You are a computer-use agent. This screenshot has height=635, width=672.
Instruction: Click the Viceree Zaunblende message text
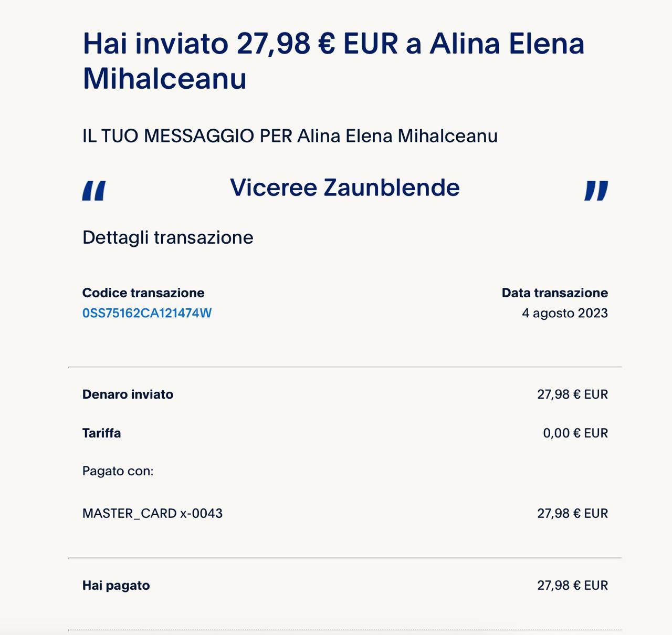pyautogui.click(x=344, y=188)
